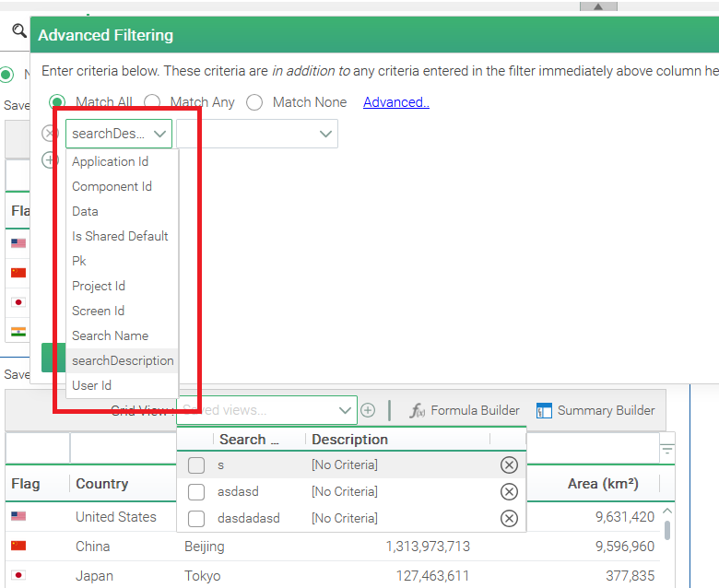This screenshot has height=588, width=719.
Task: Add new saved view with plus icon
Action: click(368, 410)
